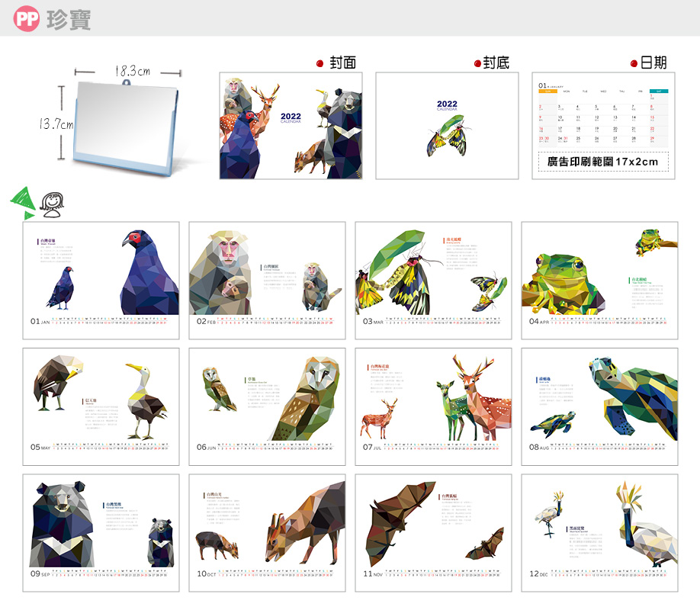View the 04 APR green frog page
Screen dimensions: 700x610
click(599, 281)
